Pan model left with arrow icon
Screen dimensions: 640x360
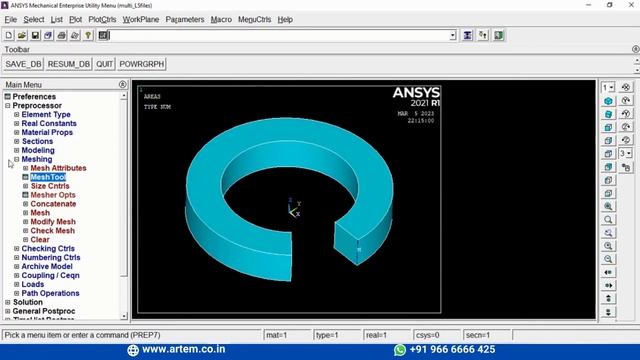[x=608, y=272]
